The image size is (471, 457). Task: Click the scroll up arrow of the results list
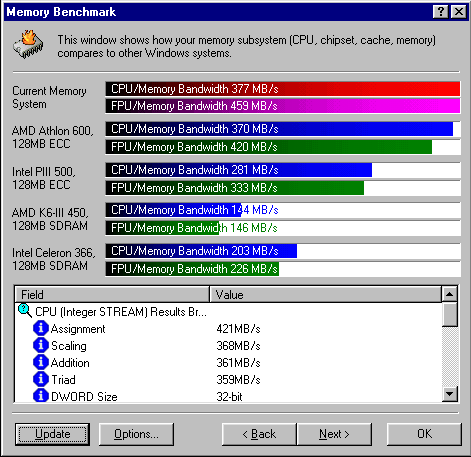[x=450, y=294]
